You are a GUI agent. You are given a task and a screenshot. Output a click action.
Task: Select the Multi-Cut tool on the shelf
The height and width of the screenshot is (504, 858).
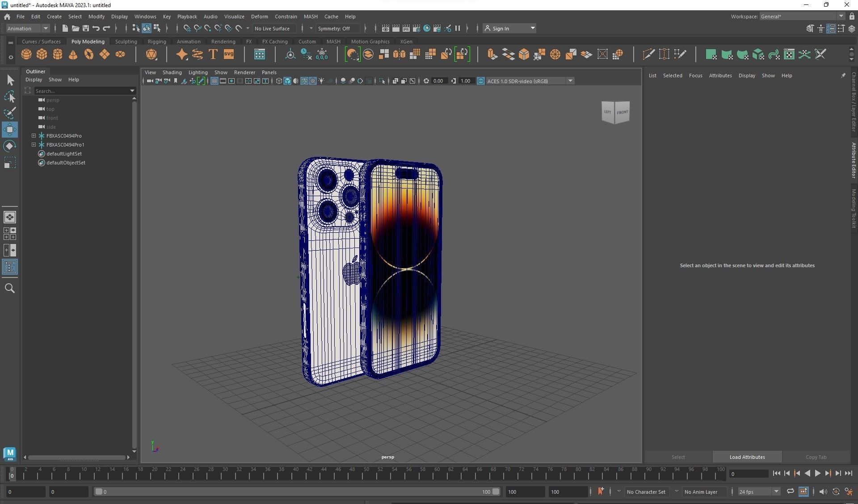tap(648, 55)
